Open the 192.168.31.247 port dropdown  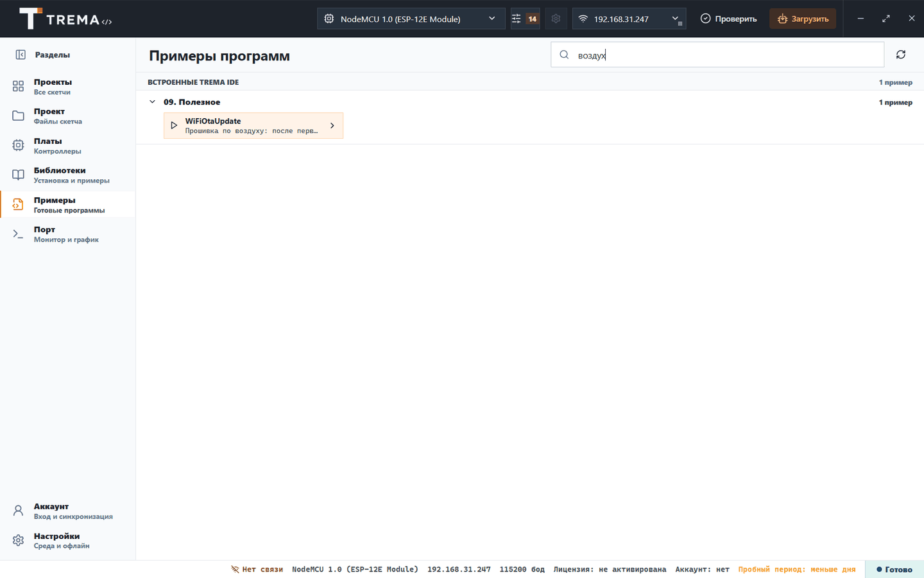click(x=629, y=19)
